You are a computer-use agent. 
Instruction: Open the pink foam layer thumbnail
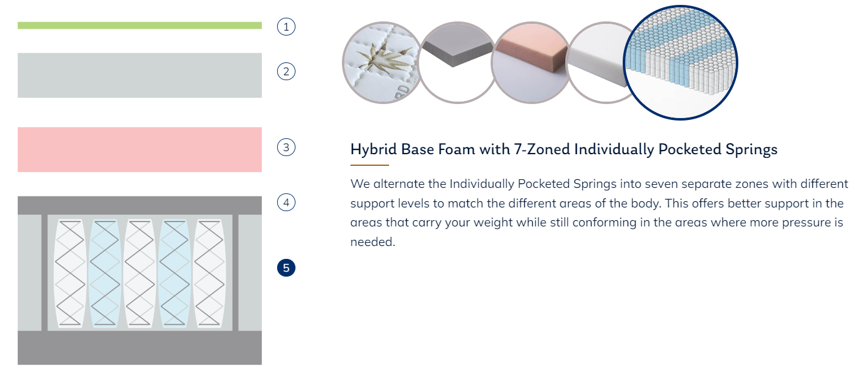[530, 62]
